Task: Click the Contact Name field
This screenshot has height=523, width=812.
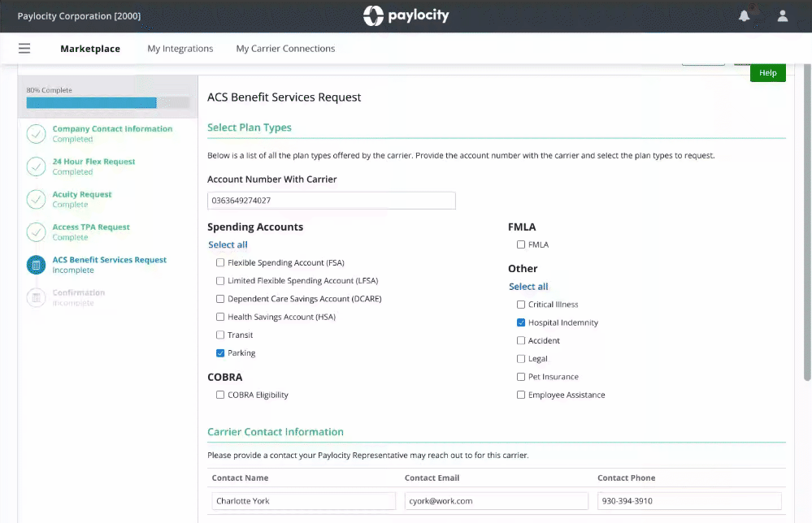Action: click(303, 501)
